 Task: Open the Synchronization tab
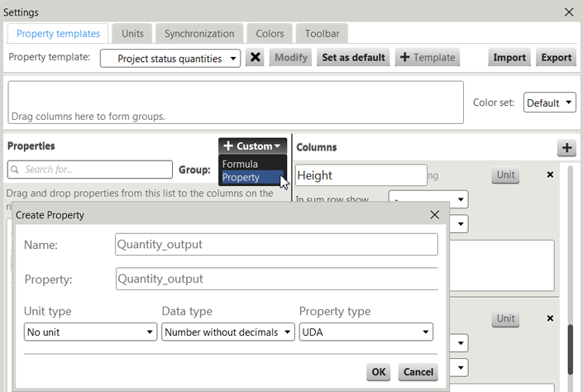point(198,34)
